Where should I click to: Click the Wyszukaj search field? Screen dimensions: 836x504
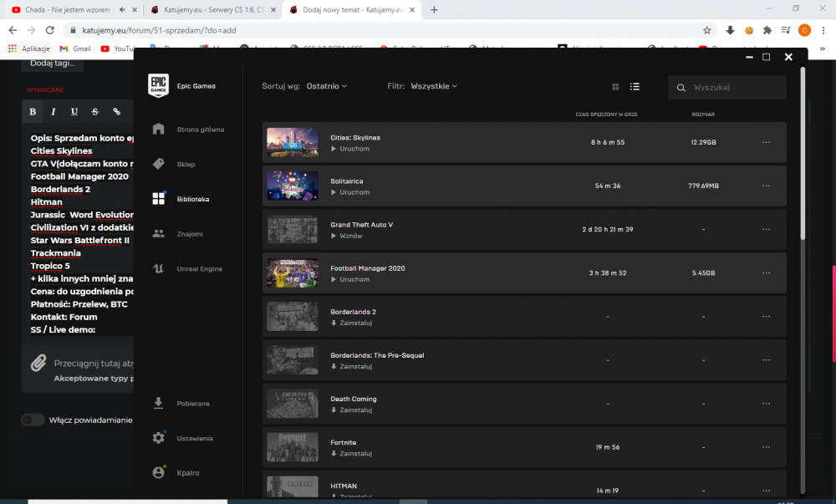click(x=727, y=88)
